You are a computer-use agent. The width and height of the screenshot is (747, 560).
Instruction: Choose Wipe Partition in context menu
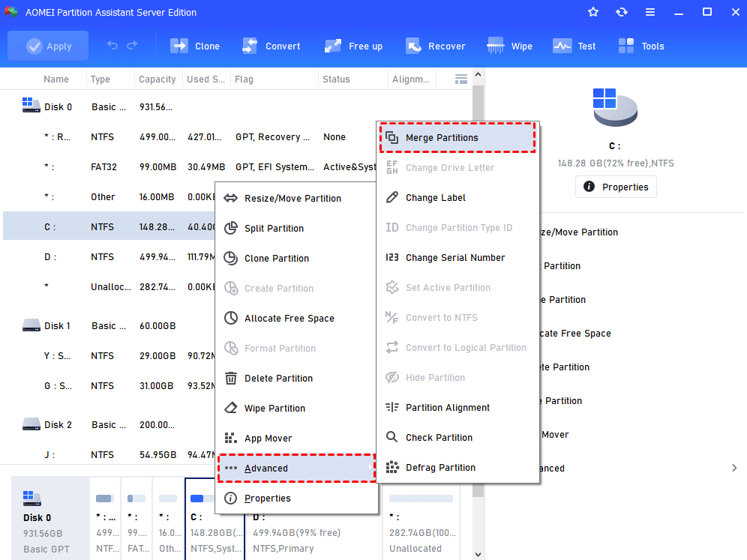(x=295, y=409)
